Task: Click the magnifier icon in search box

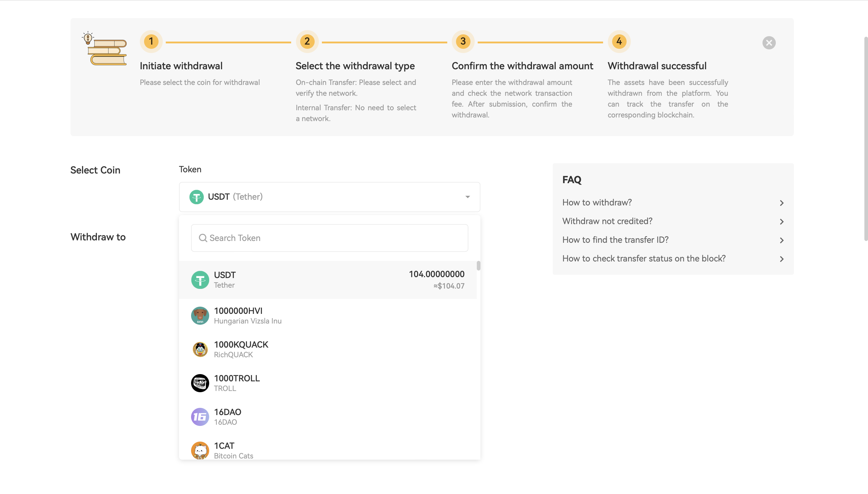Action: (203, 238)
